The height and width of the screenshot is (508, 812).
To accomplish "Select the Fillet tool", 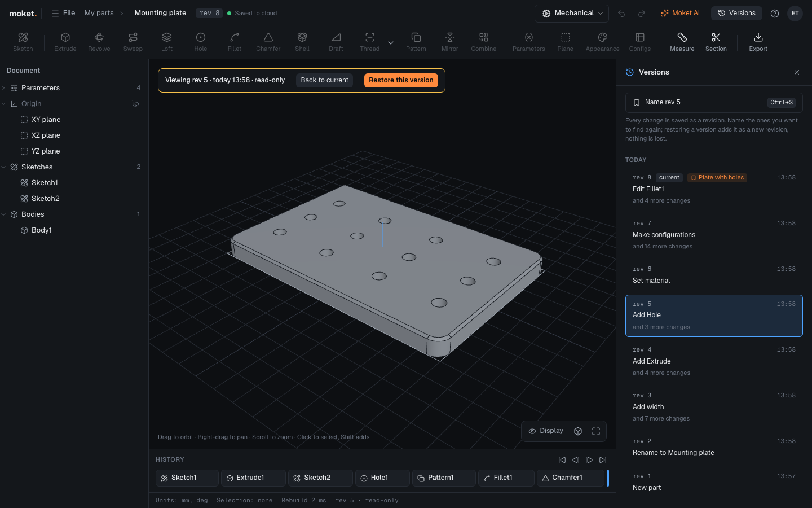I will click(235, 42).
